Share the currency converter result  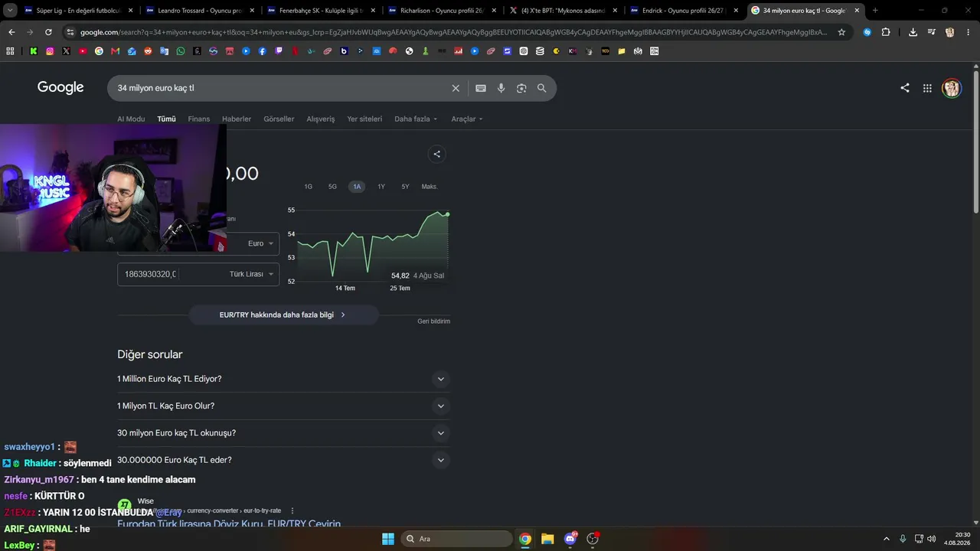(x=437, y=154)
